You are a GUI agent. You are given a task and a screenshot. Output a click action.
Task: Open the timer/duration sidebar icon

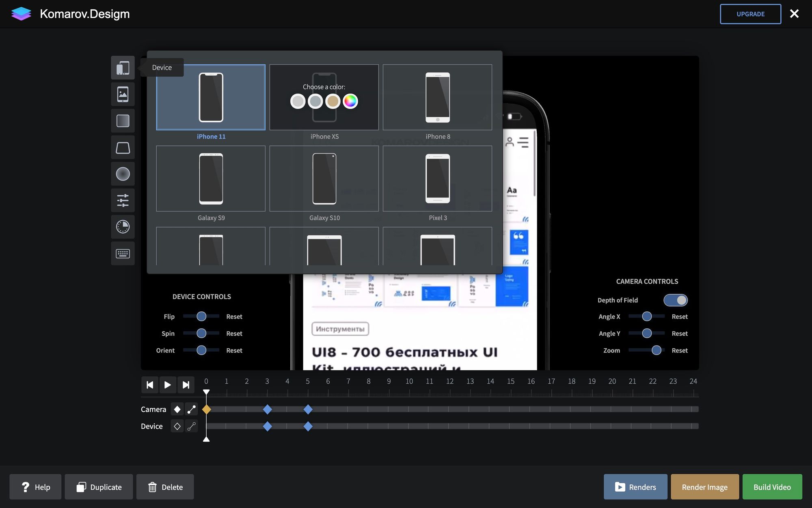[123, 227]
